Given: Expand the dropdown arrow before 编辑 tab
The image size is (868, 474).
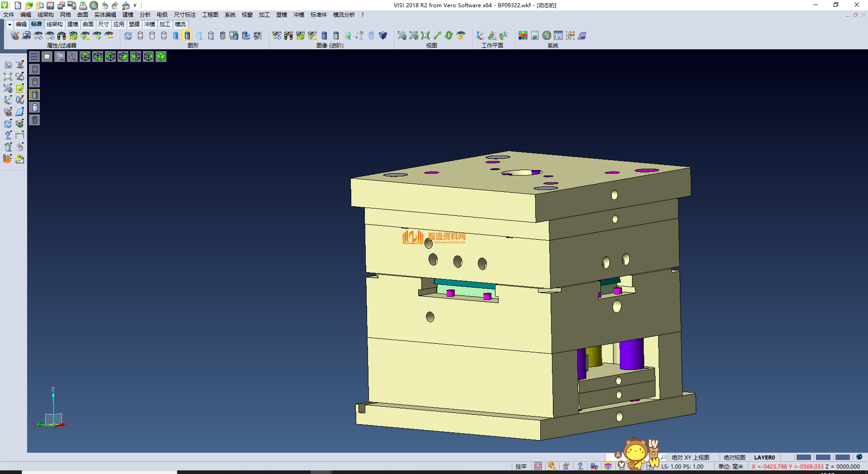Looking at the screenshot, I should (x=9, y=24).
